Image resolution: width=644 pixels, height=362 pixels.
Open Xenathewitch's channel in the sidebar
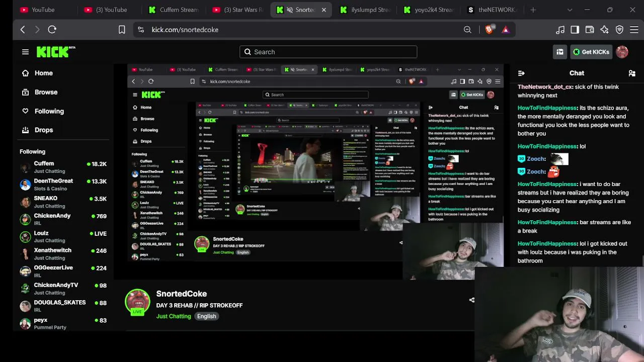coord(63,254)
